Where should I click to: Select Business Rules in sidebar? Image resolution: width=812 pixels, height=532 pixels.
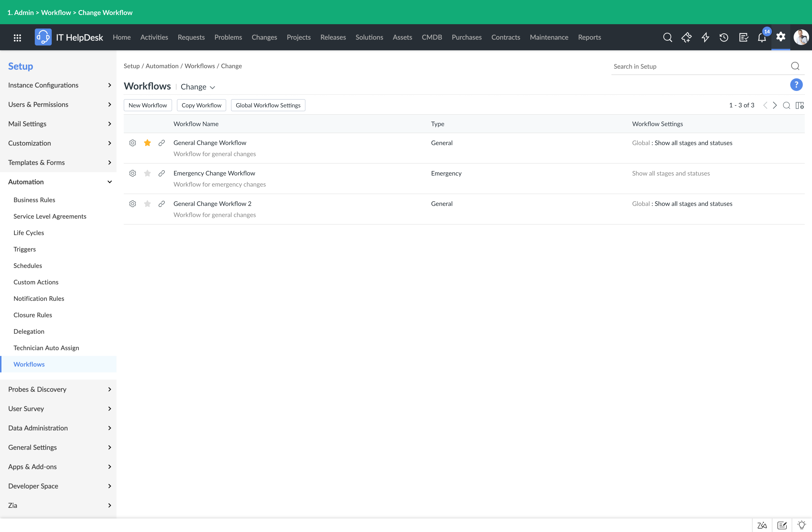pos(34,200)
